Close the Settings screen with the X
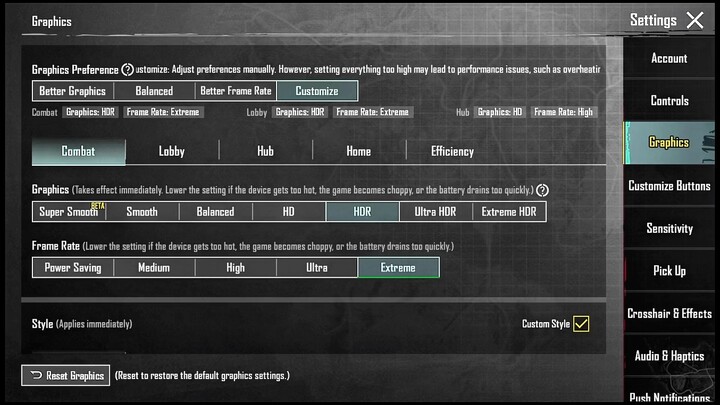 pyautogui.click(x=695, y=20)
